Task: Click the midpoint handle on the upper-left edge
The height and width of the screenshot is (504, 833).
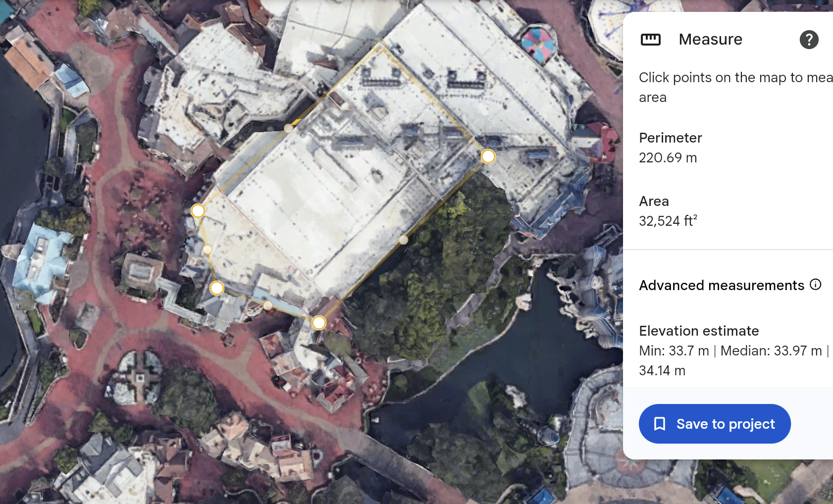Action: pos(288,129)
